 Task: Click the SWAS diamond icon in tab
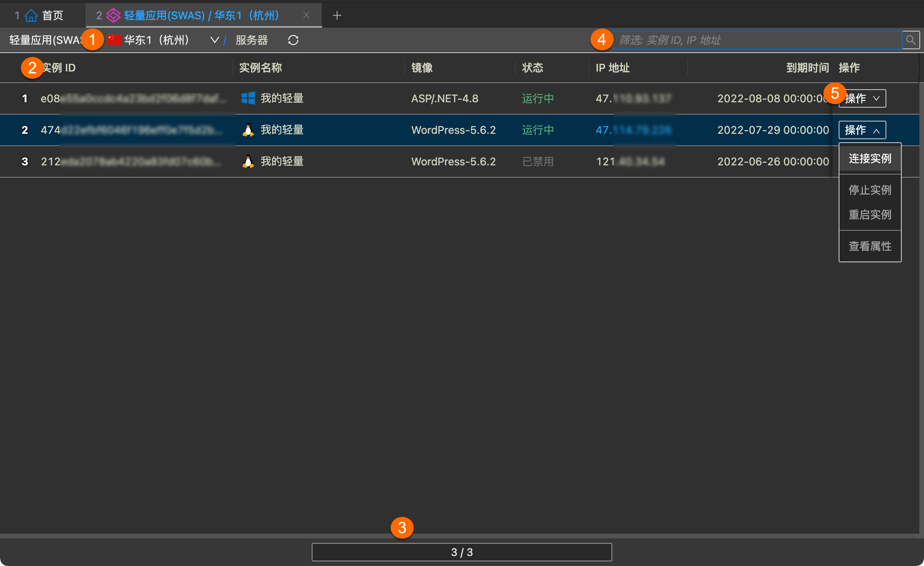[x=113, y=15]
